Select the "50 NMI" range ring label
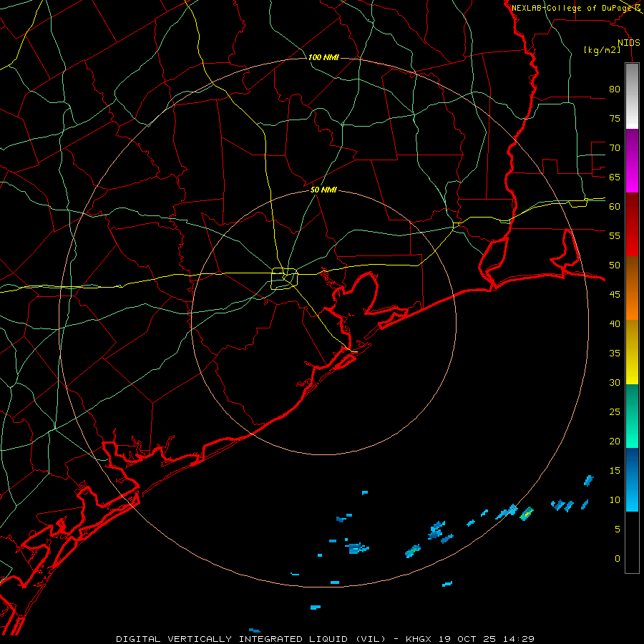This screenshot has width=644, height=644. click(323, 190)
